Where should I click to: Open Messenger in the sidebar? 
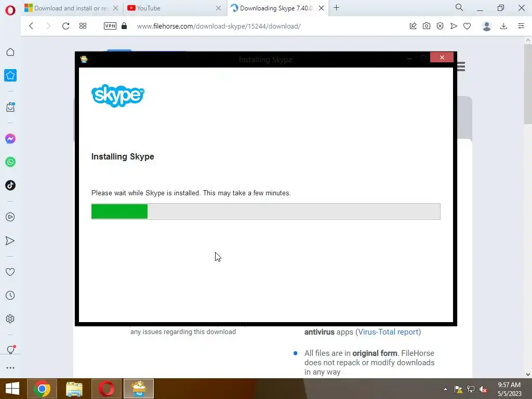click(10, 139)
